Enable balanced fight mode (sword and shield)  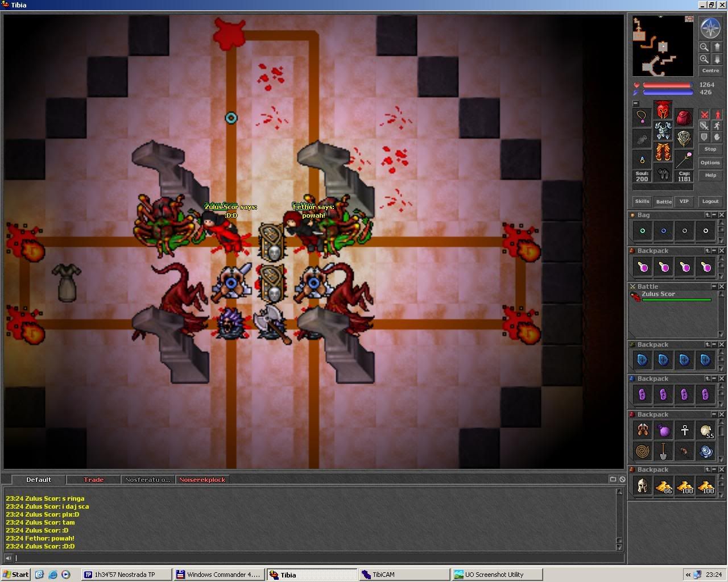[x=704, y=126]
